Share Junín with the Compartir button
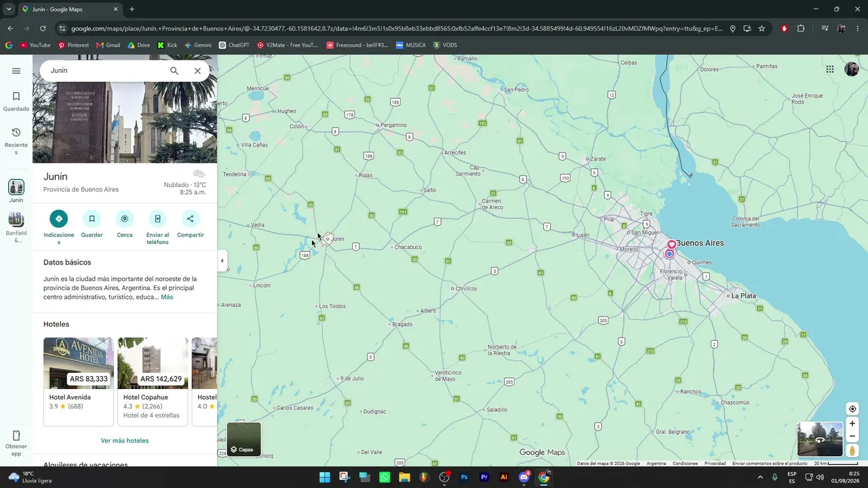This screenshot has width=868, height=488. (191, 224)
